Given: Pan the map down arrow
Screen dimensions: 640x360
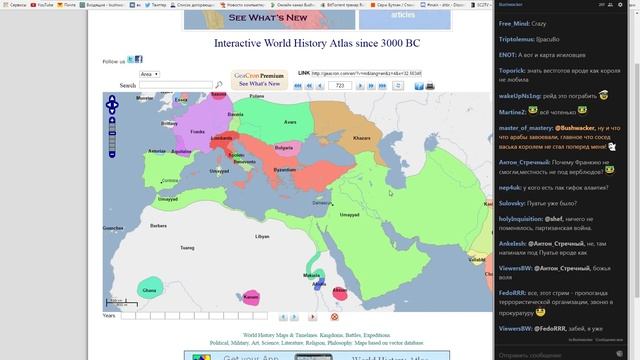Looking at the screenshot, I should (x=112, y=111).
